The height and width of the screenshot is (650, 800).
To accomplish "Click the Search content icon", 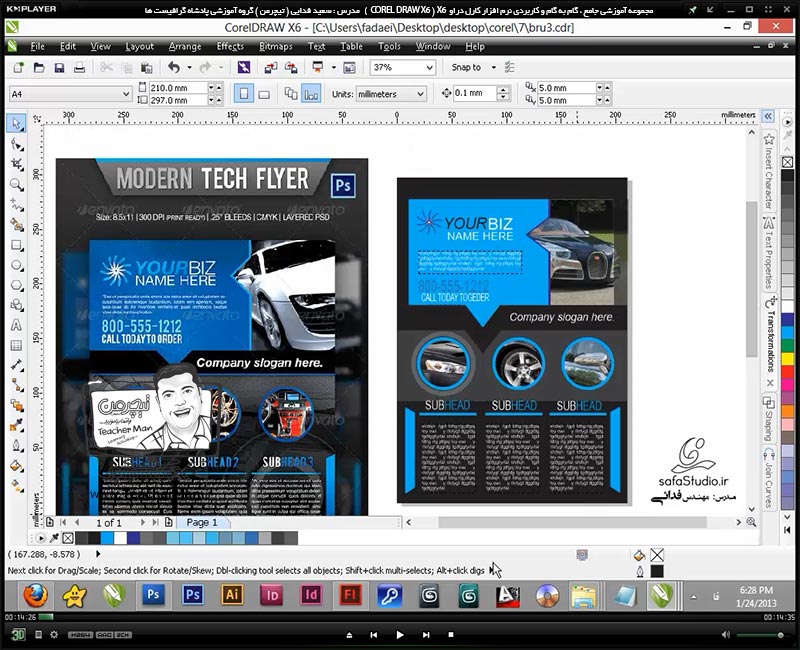I will (x=244, y=67).
